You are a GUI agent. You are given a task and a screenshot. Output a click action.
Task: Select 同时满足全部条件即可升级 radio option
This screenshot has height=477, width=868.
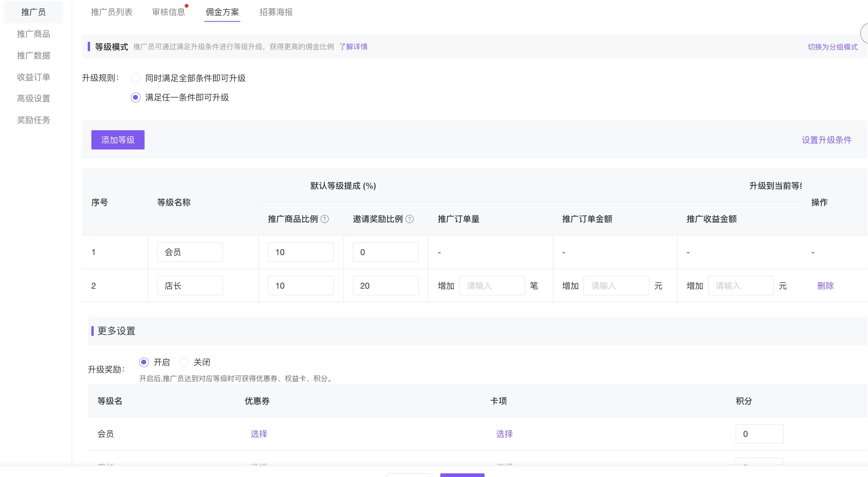(136, 78)
